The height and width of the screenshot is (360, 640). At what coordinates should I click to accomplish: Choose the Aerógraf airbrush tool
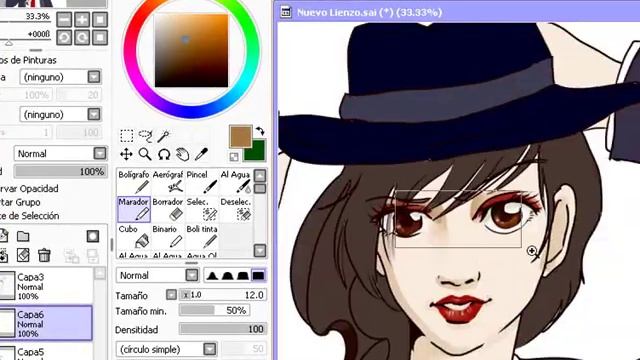168,182
